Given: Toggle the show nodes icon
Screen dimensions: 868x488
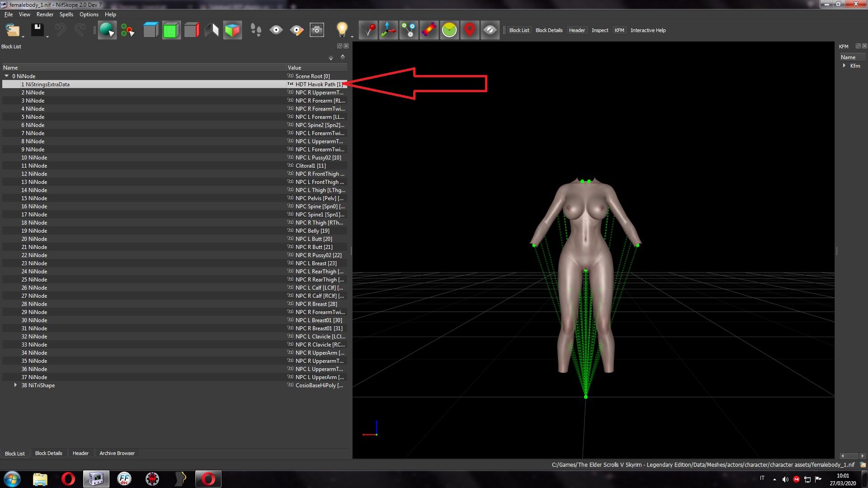Looking at the screenshot, I should pyautogui.click(x=409, y=30).
